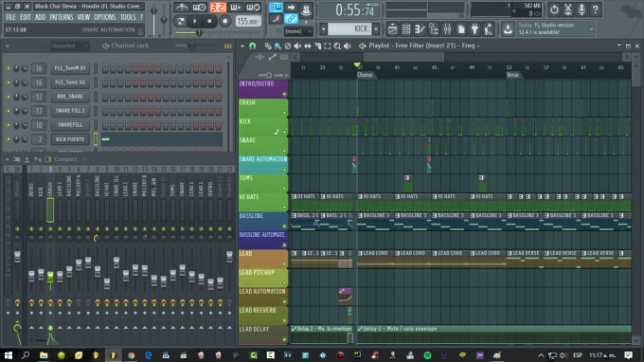Mute the FLS_TomM 07 channel LED
The height and width of the screenshot is (362, 644).
8,68
